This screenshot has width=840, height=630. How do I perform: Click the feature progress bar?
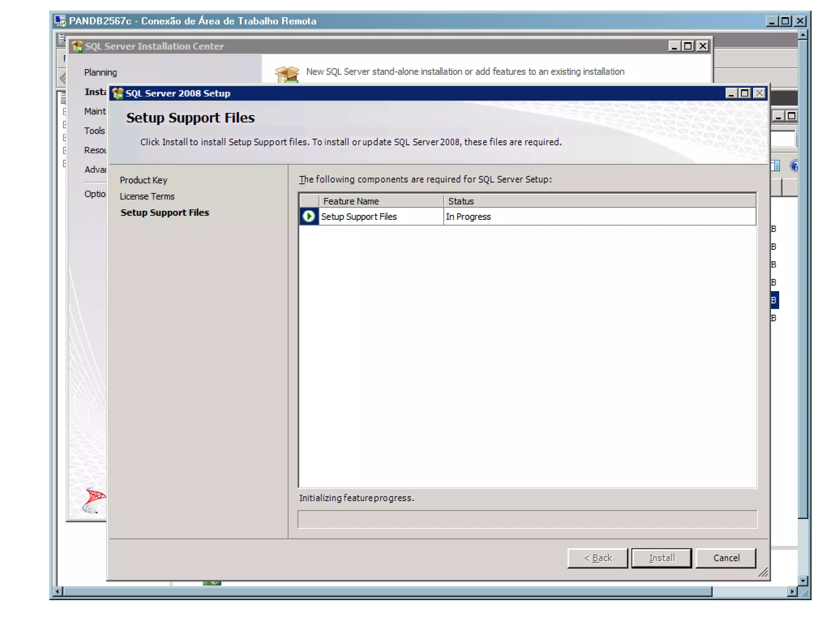click(x=527, y=519)
